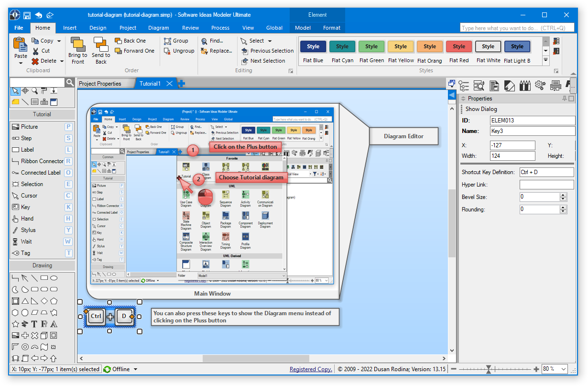Switch to the Diagram ribbon tab
Viewport: 588px width, 386px height.
tap(159, 28)
